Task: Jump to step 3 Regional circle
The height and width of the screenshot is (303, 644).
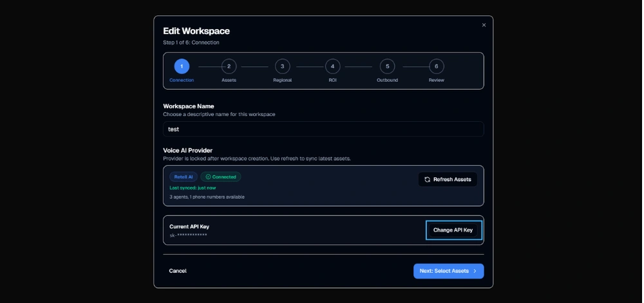Action: pos(282,66)
